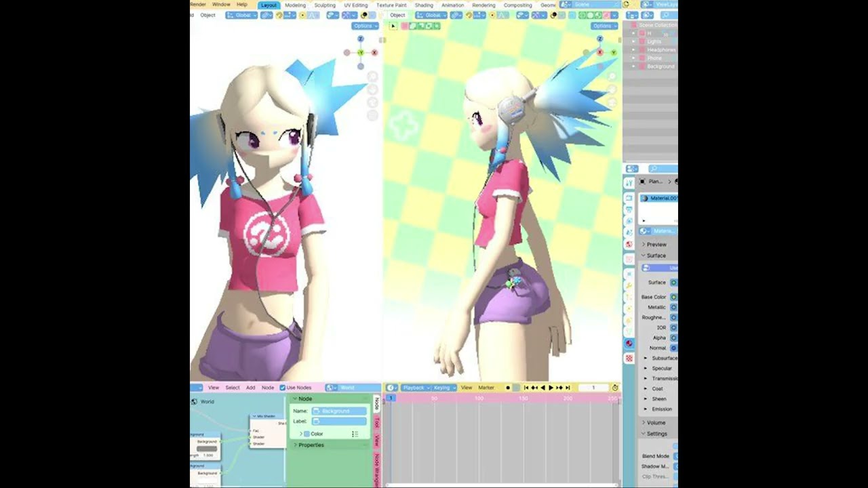
Task: Jump to timeline end frame
Action: pyautogui.click(x=568, y=388)
